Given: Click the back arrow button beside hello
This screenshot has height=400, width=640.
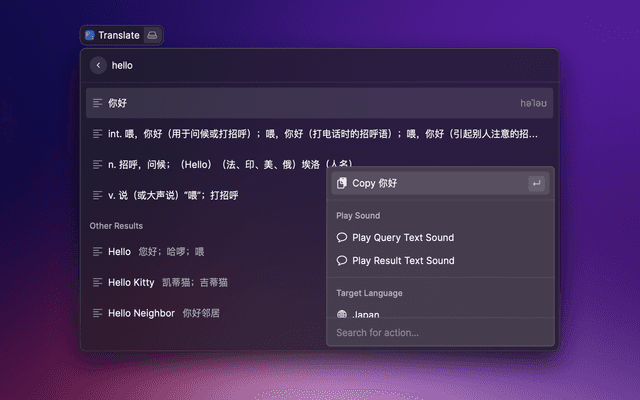Looking at the screenshot, I should pyautogui.click(x=98, y=65).
